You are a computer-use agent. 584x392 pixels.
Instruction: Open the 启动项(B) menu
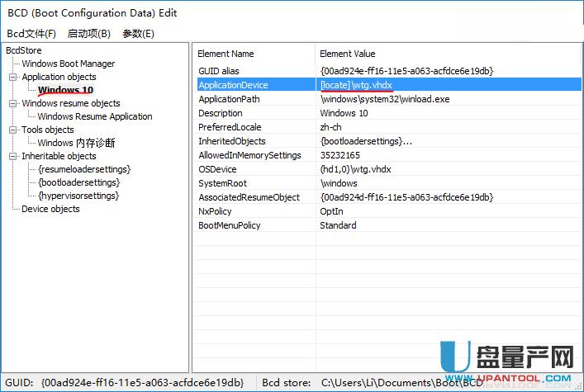tap(88, 33)
